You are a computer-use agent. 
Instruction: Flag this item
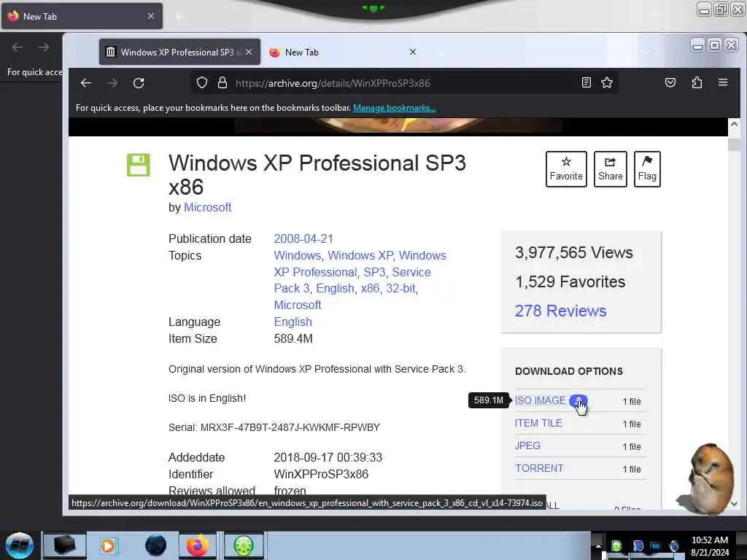(x=647, y=169)
